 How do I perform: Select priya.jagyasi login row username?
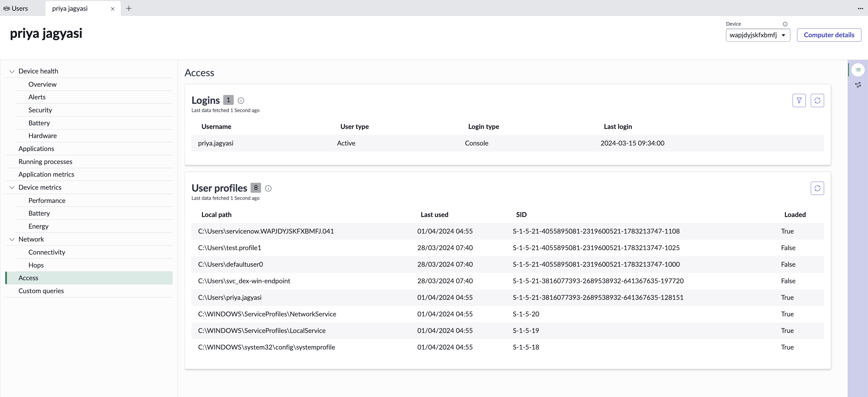click(216, 143)
